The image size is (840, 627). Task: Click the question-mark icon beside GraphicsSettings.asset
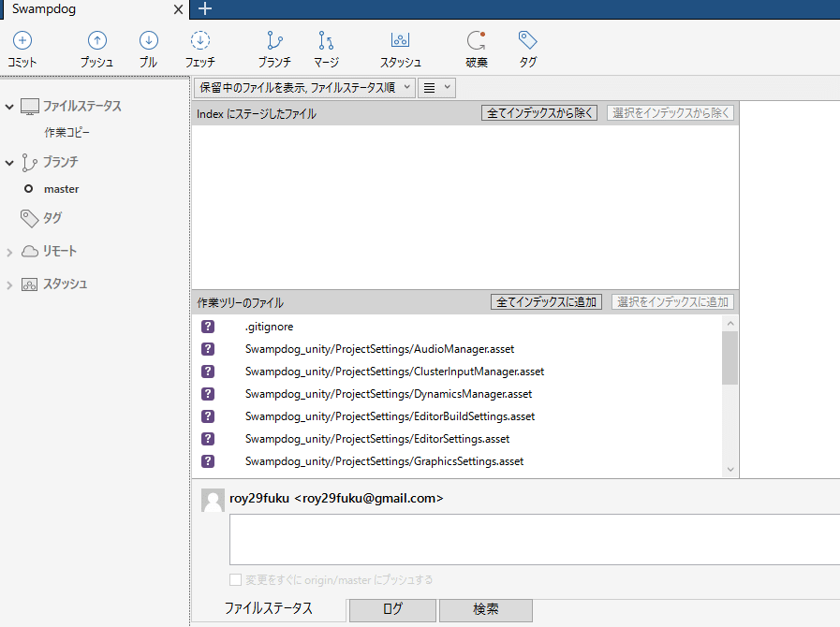pos(208,461)
